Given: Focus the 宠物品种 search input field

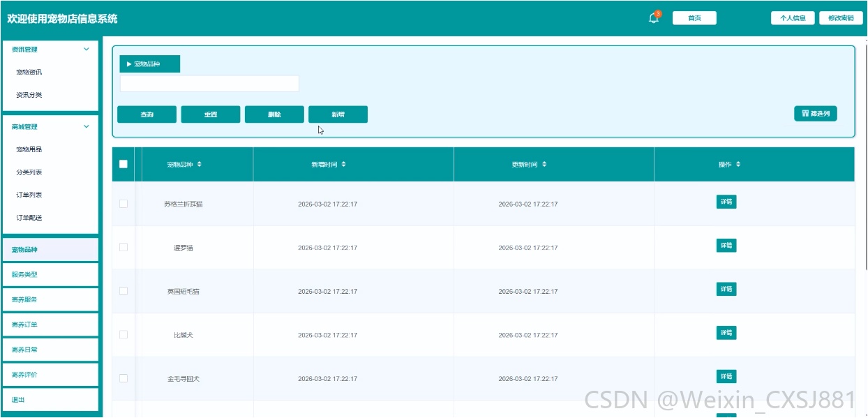Looking at the screenshot, I should (209, 84).
